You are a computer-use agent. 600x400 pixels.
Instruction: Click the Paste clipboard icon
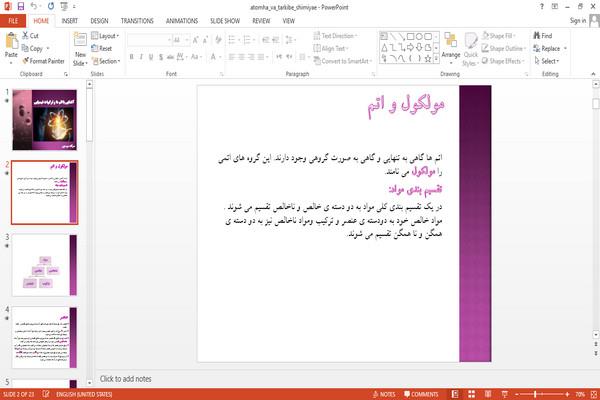coord(11,41)
